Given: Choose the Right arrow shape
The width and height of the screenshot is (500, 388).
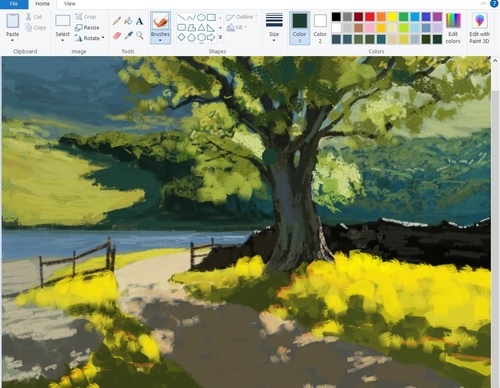Looking at the screenshot, I should pos(211,37).
